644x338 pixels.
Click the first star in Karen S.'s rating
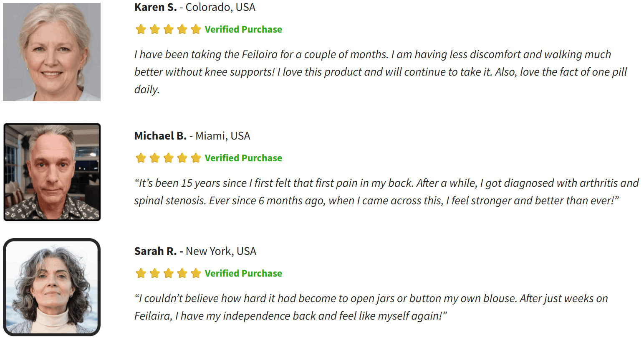[141, 29]
